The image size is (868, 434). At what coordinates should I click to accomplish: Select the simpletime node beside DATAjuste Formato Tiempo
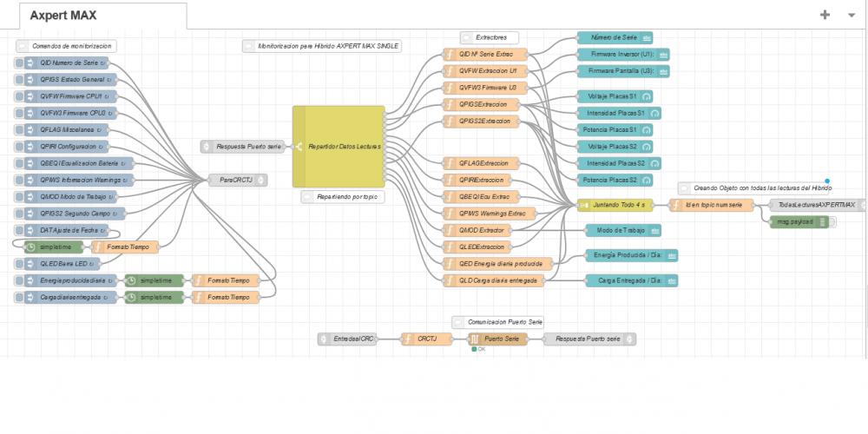point(54,247)
